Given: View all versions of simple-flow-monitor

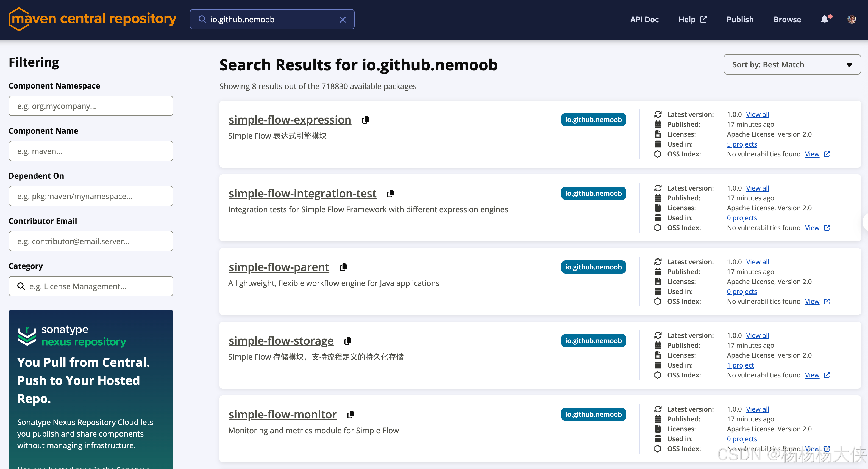Looking at the screenshot, I should [x=758, y=409].
